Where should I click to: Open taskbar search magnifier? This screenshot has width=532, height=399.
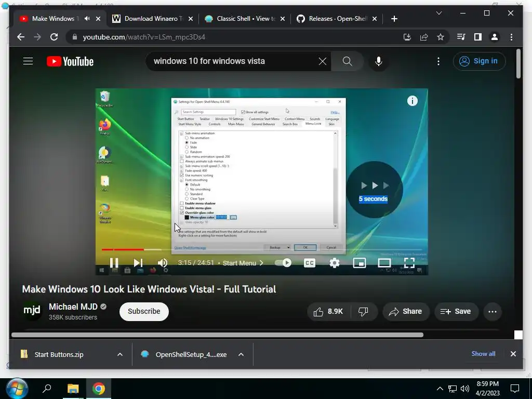(x=46, y=389)
